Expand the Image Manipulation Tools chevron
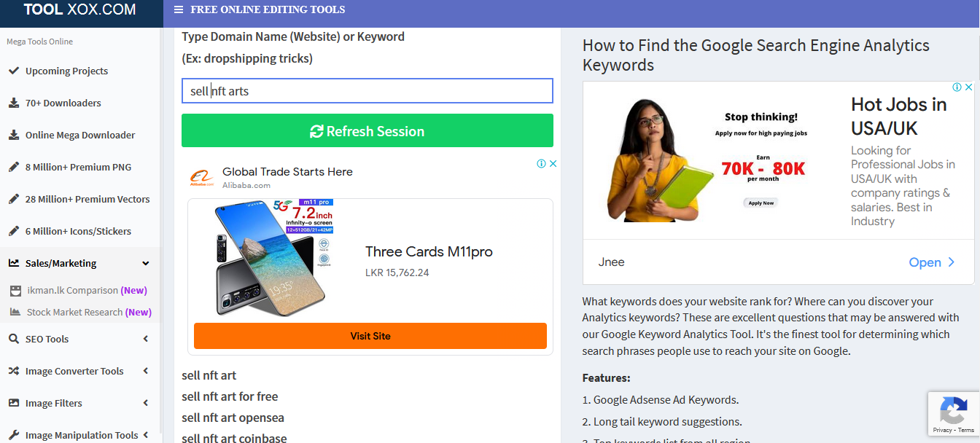Viewport: 980px width, 443px height. click(146, 435)
